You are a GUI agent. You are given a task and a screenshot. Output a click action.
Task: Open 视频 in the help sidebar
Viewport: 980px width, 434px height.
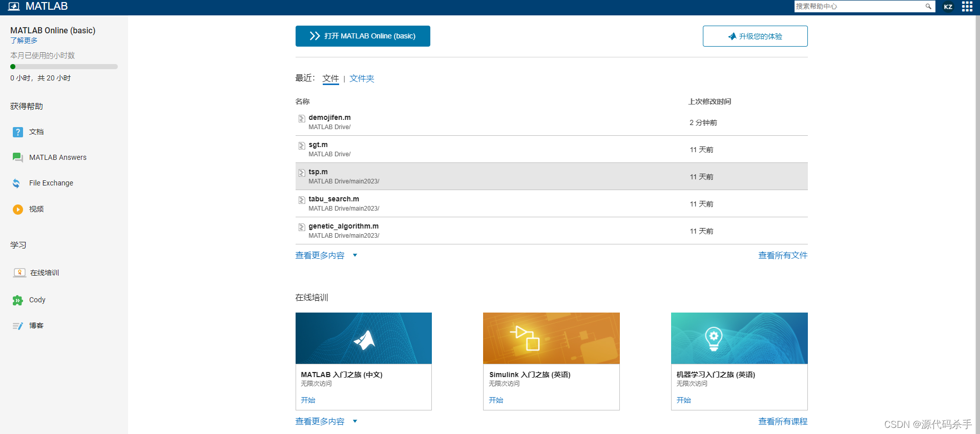36,209
